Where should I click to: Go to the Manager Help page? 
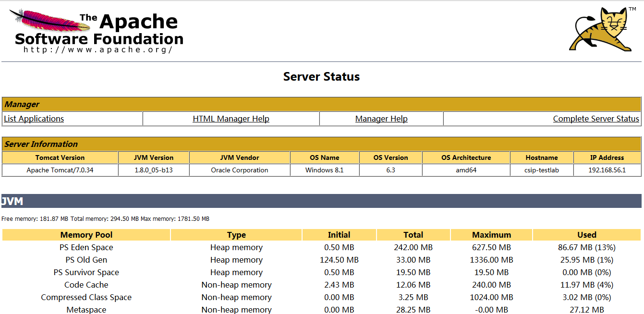pos(381,119)
